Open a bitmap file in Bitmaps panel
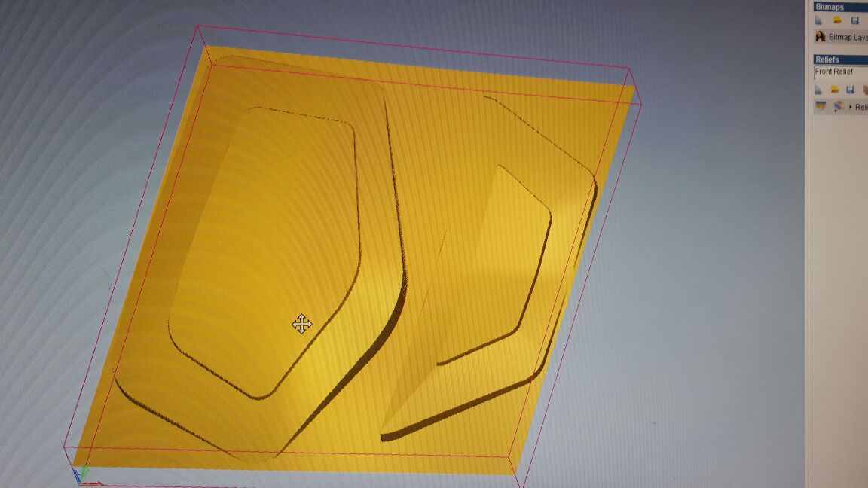Screen dimensions: 868x488 (x=837, y=20)
